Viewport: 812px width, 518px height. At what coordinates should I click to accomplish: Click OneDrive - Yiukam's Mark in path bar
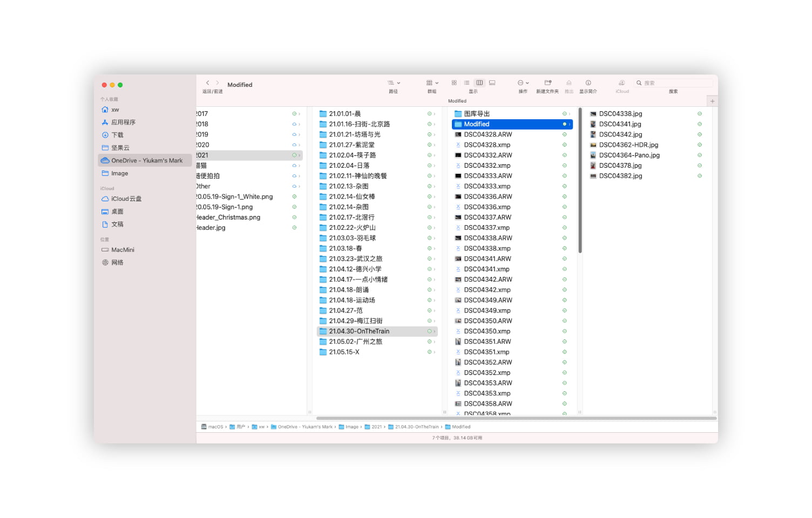[x=304, y=427]
